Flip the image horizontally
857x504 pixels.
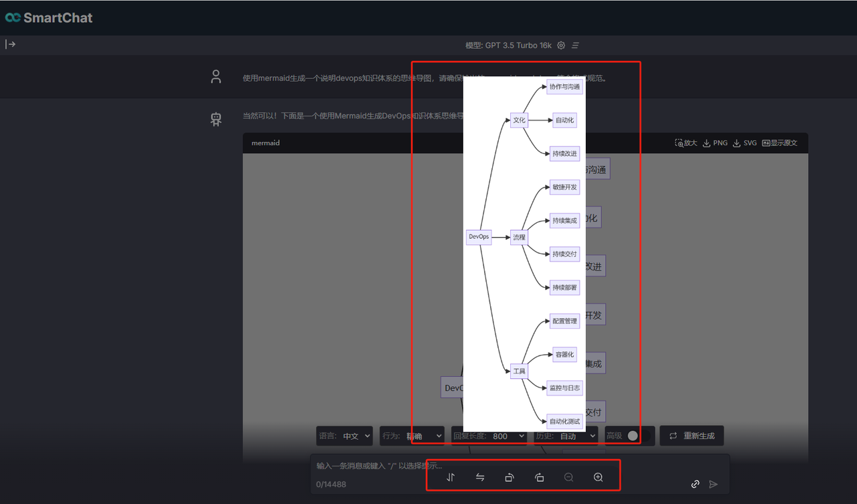pos(480,477)
